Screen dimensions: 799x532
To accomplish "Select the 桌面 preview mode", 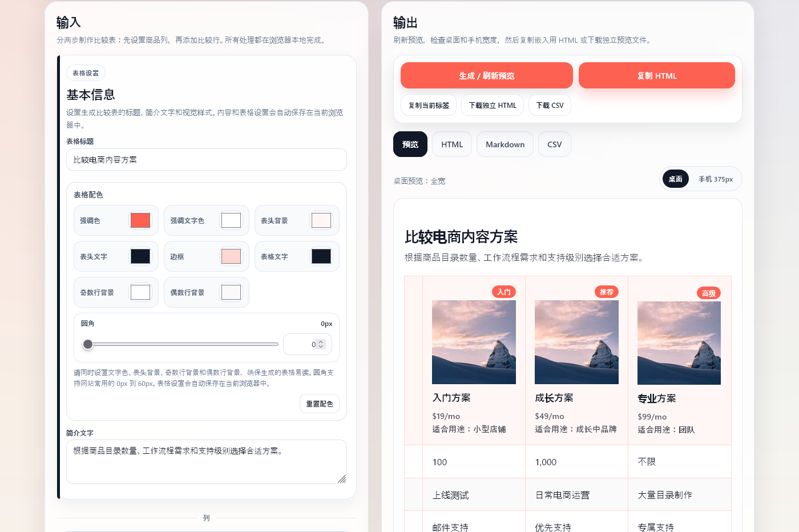I will click(676, 179).
